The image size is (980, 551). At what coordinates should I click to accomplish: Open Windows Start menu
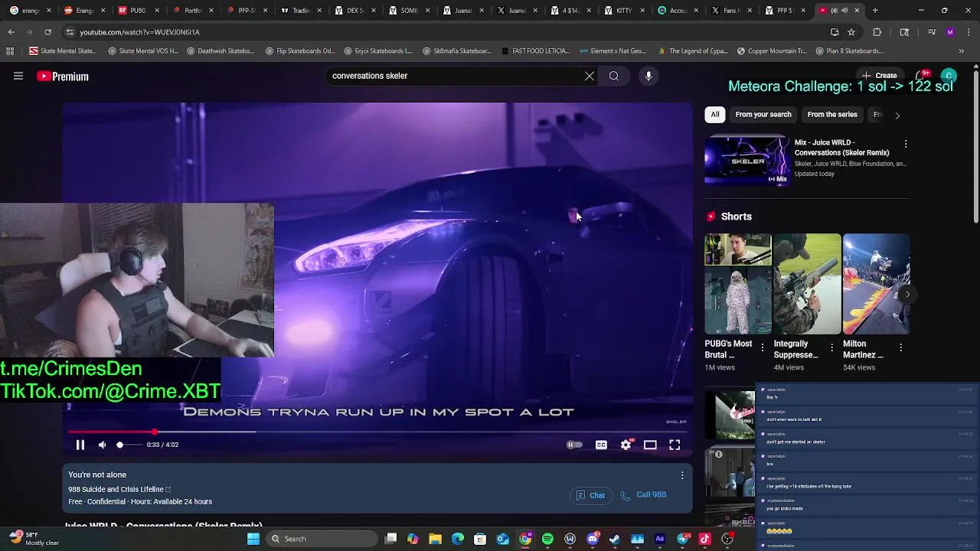253,539
